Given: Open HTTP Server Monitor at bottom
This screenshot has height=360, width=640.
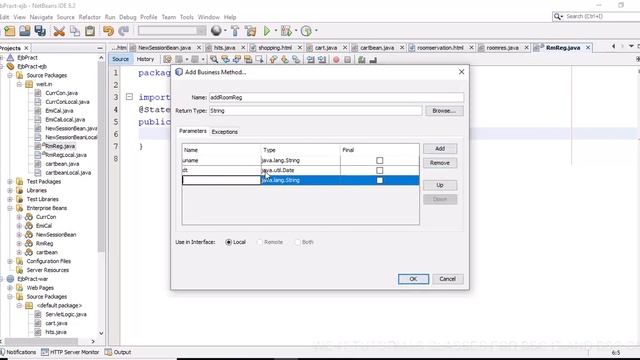Looking at the screenshot, I should (x=70, y=352).
